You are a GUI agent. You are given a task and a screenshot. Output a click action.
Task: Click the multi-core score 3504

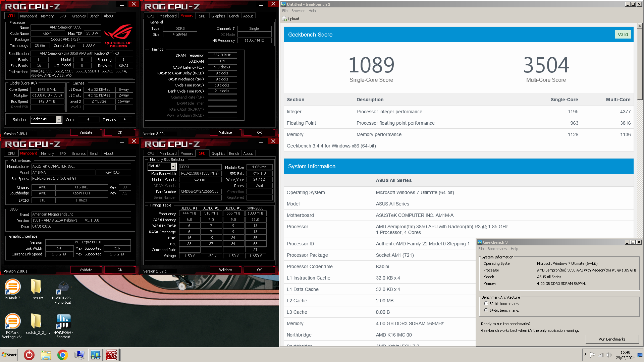click(x=546, y=65)
